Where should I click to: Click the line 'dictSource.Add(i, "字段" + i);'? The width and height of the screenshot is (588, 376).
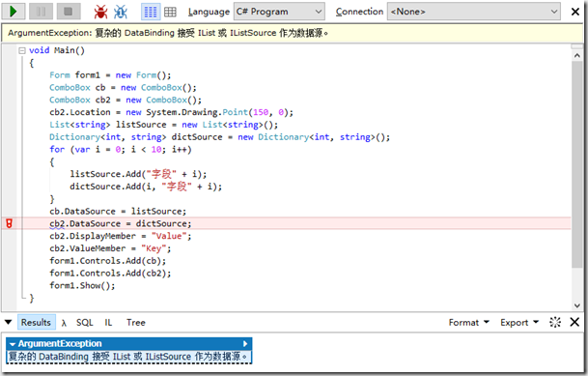click(x=146, y=187)
